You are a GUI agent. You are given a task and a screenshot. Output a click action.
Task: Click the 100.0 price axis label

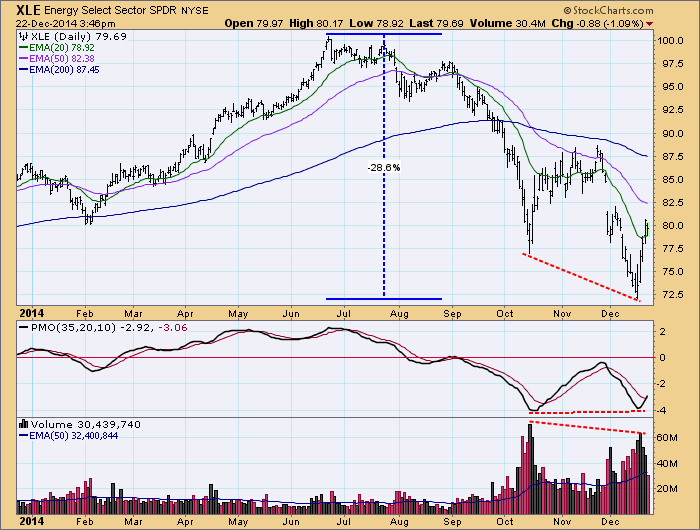(669, 41)
